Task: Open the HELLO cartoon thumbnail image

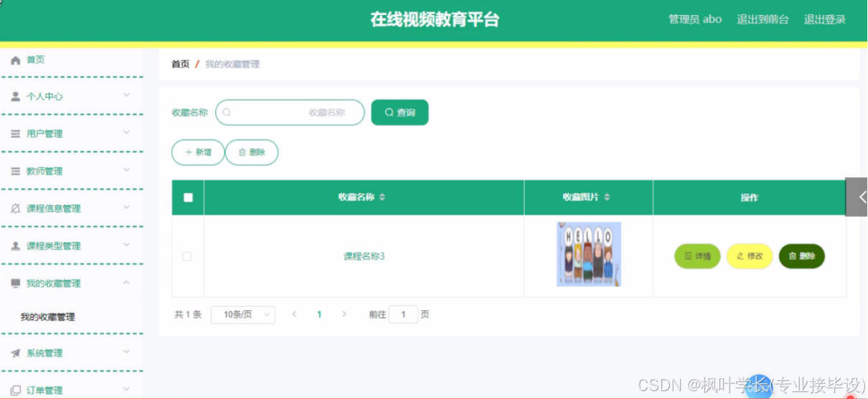Action: 589,254
